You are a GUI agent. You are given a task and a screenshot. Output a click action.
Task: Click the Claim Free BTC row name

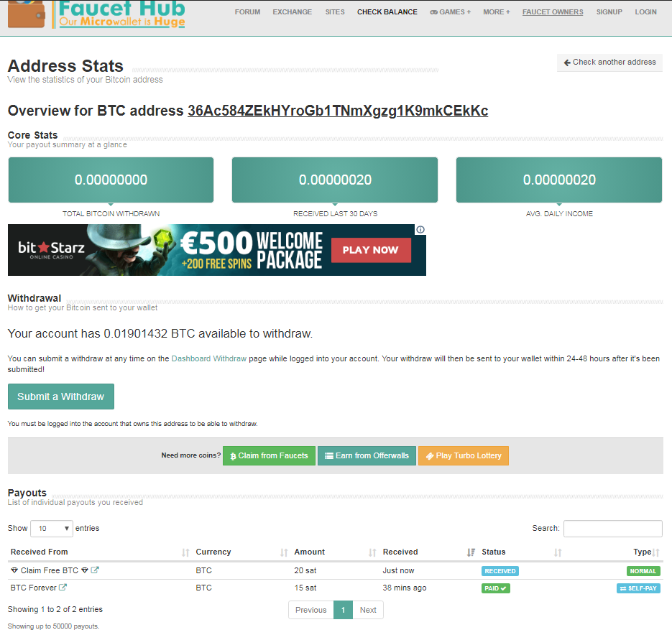pos(50,570)
